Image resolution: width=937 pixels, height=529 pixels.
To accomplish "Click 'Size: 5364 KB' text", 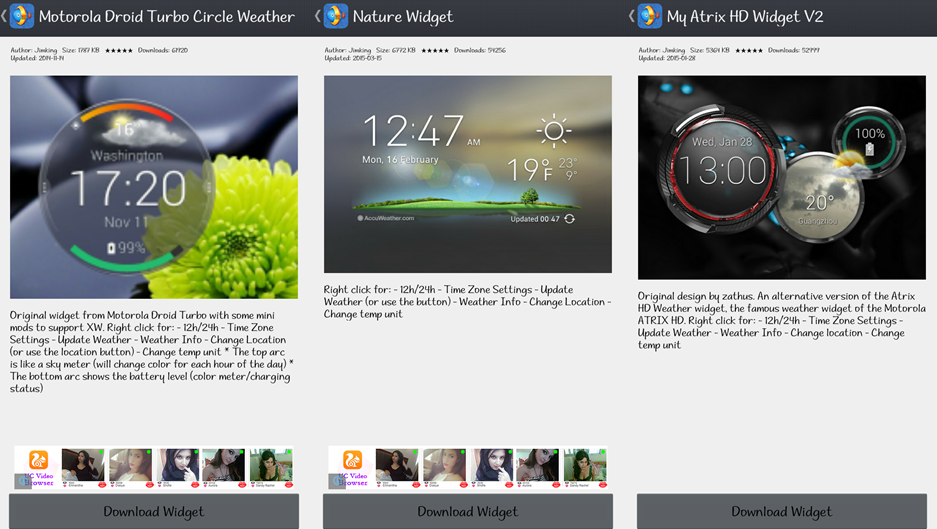I will pyautogui.click(x=709, y=50).
